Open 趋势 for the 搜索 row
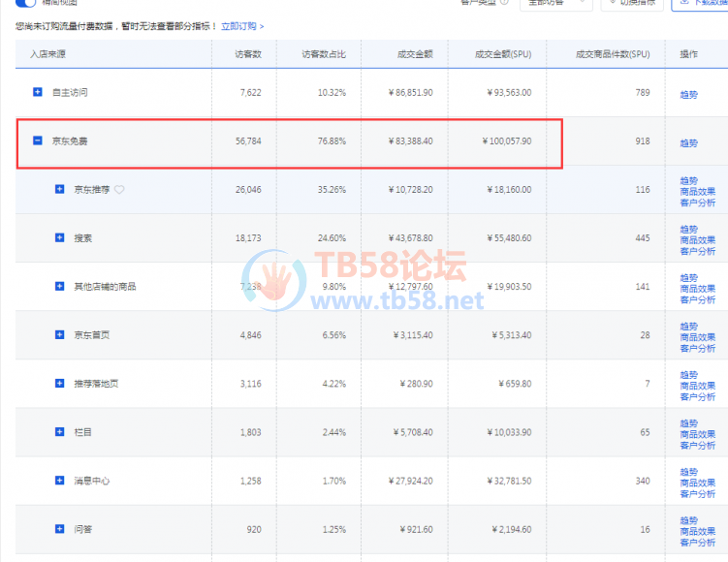Image resolution: width=728 pixels, height=562 pixels. tap(688, 230)
